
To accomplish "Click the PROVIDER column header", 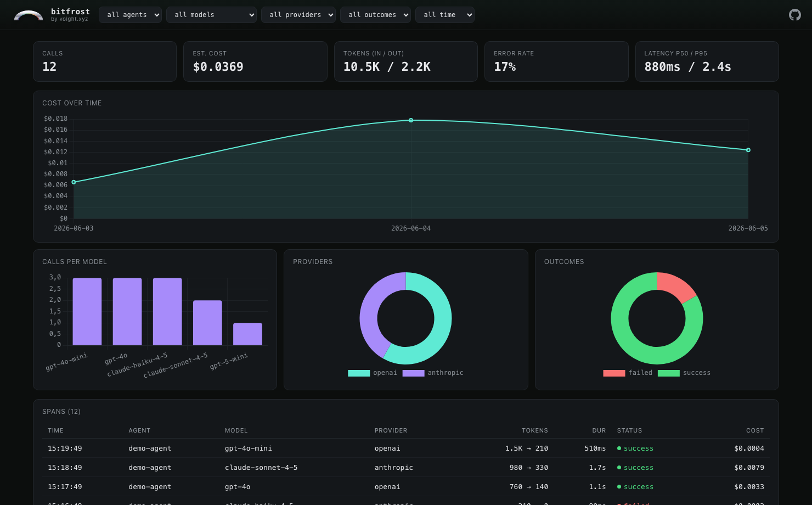I will 391,430.
